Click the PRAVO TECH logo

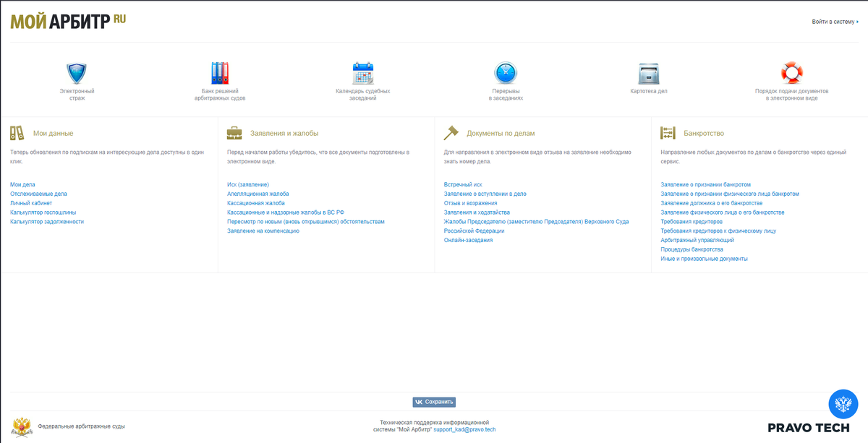809,428
